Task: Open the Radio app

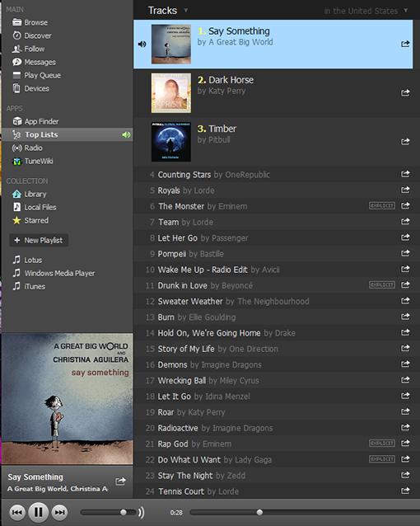Action: click(x=27, y=148)
